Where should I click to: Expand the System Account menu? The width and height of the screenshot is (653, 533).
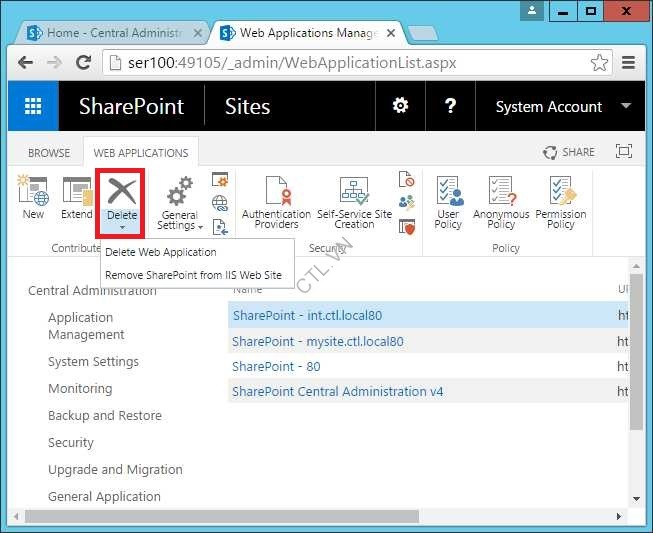click(561, 106)
